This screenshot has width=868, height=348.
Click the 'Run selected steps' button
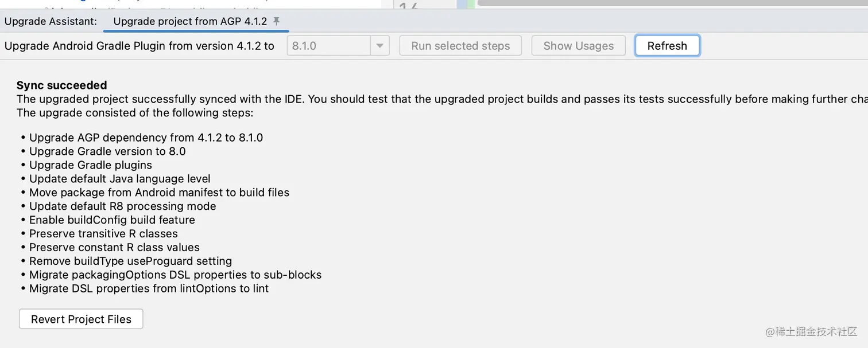460,46
